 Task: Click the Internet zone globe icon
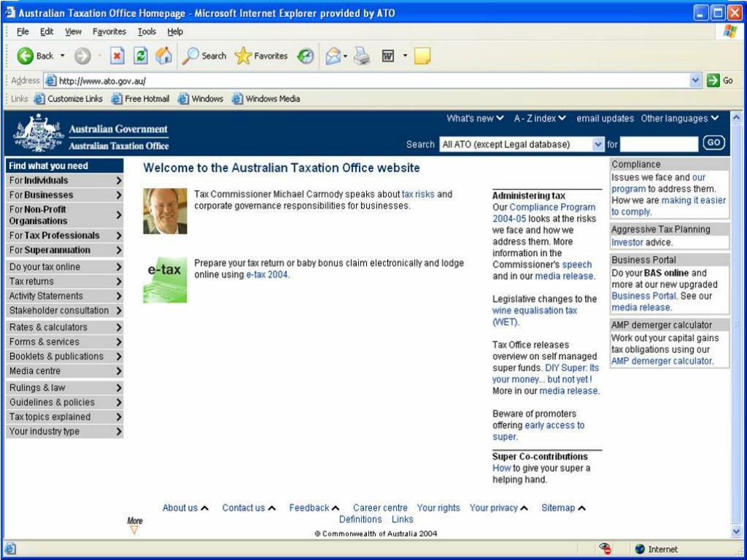pos(640,549)
